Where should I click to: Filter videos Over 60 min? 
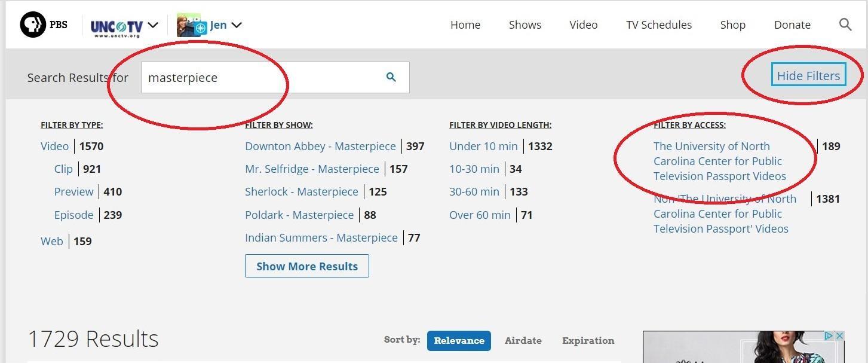[x=480, y=215]
